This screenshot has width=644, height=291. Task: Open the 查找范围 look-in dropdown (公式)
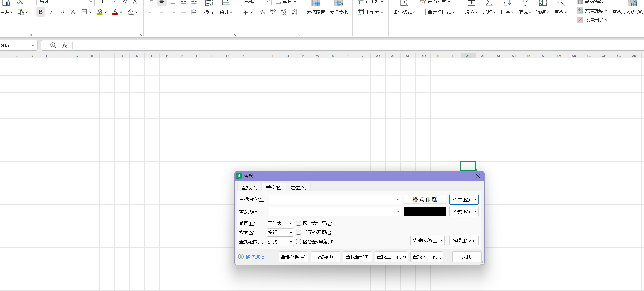tap(280, 242)
